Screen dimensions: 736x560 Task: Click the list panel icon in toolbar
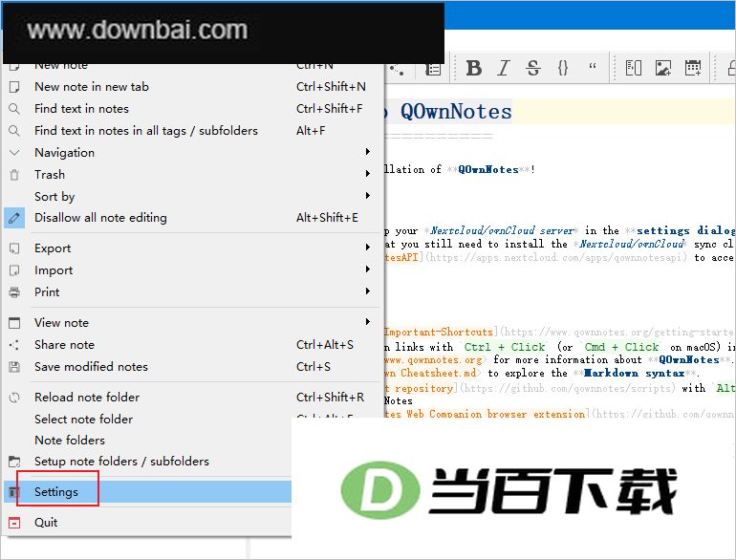point(433,70)
